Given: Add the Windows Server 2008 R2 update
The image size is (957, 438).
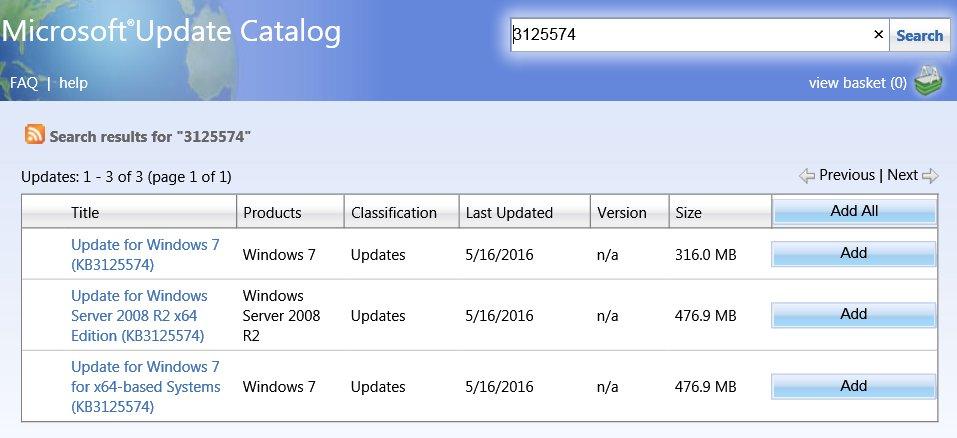Looking at the screenshot, I should pos(854,315).
